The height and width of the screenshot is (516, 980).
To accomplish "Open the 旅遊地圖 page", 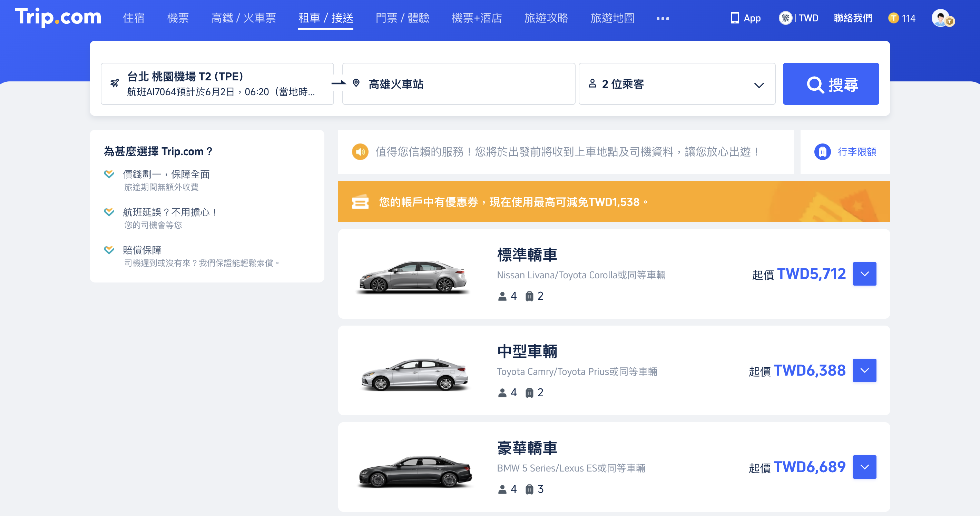I will click(612, 18).
